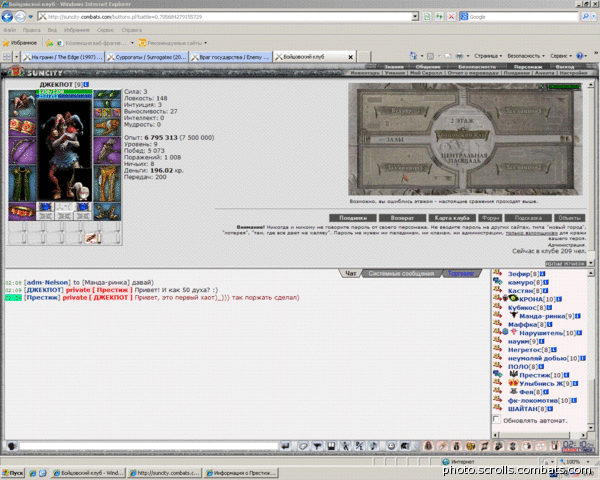
Task: Open the Безопасность IE toolbar dropdown
Action: [526, 56]
